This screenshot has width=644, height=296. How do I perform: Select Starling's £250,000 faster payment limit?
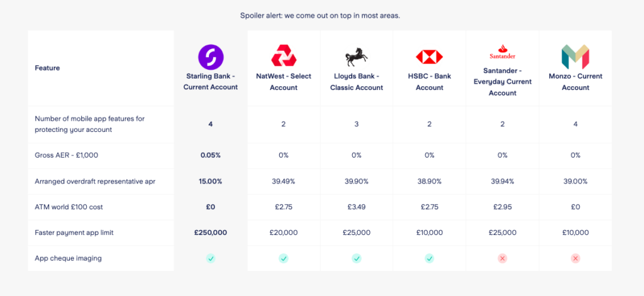point(211,233)
